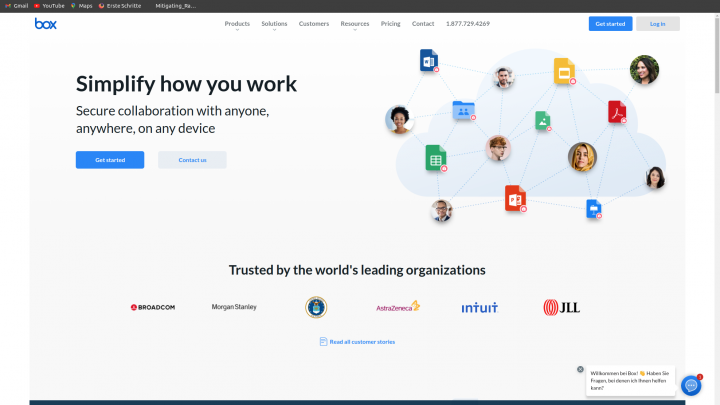
Task: Click the man with glasses avatar beside PowerPoint icon
Action: pos(442,211)
